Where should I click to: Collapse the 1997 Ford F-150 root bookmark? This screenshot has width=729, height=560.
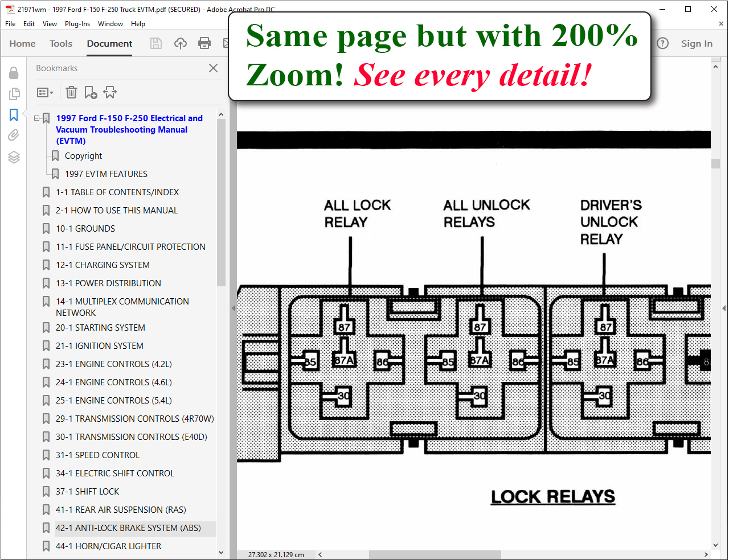[37, 118]
